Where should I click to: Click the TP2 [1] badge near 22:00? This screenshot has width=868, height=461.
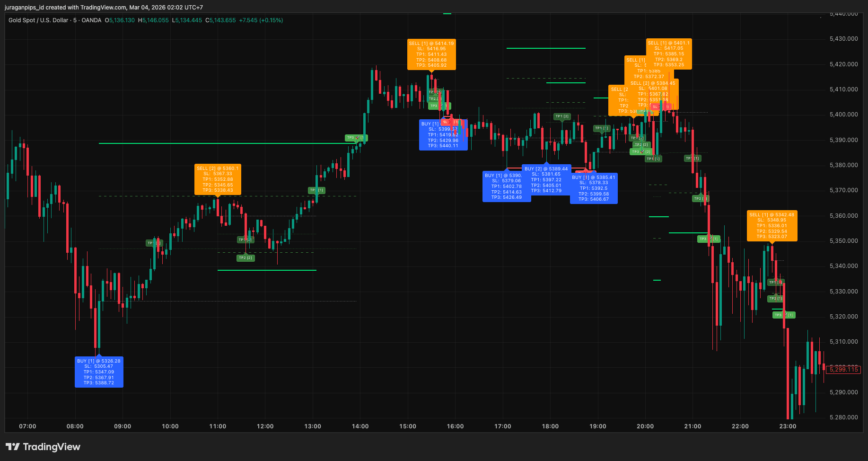[x=775, y=298]
